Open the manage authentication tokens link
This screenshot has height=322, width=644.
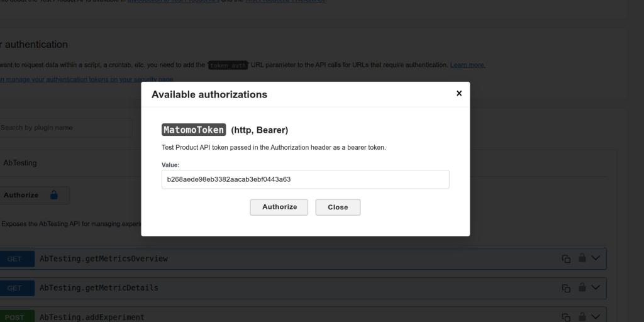point(87,79)
